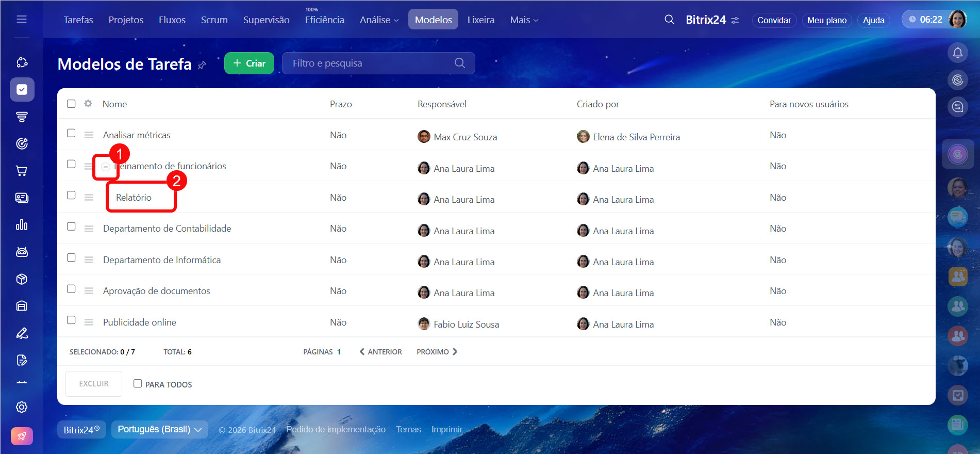Expand the Mais menu
The height and width of the screenshot is (454, 980).
(524, 20)
